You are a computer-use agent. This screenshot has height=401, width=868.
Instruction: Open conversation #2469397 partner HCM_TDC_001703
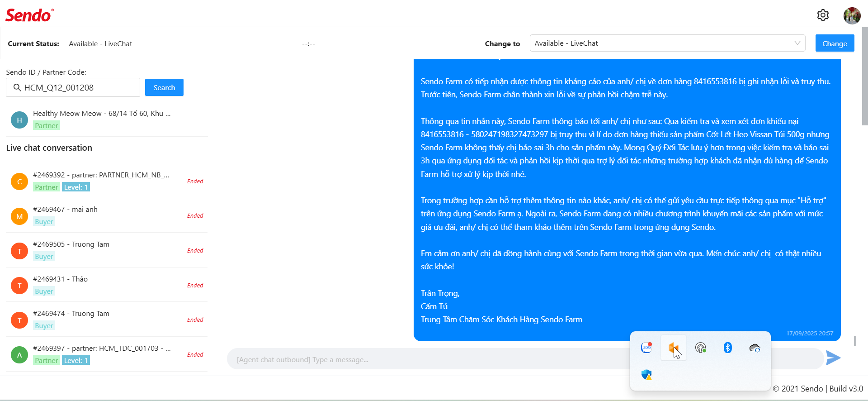pyautogui.click(x=107, y=354)
